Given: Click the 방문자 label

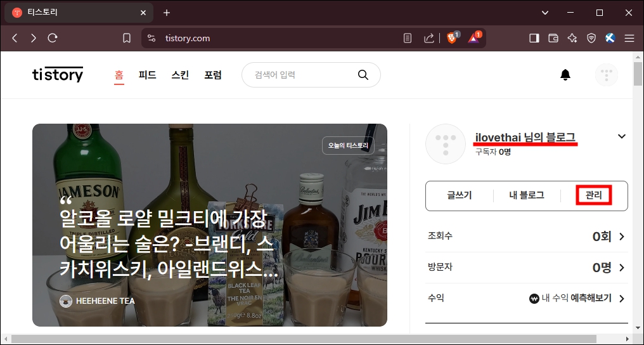Looking at the screenshot, I should click(x=440, y=268).
